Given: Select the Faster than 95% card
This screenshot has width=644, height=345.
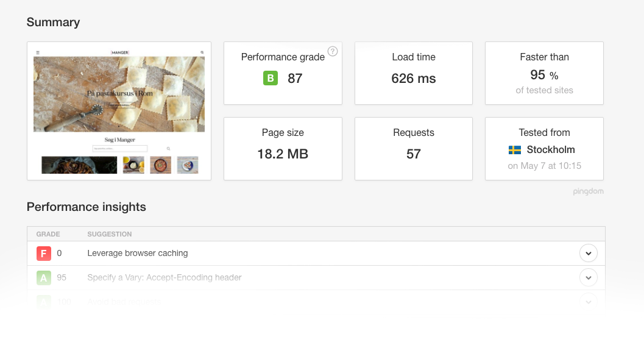Looking at the screenshot, I should pyautogui.click(x=544, y=73).
